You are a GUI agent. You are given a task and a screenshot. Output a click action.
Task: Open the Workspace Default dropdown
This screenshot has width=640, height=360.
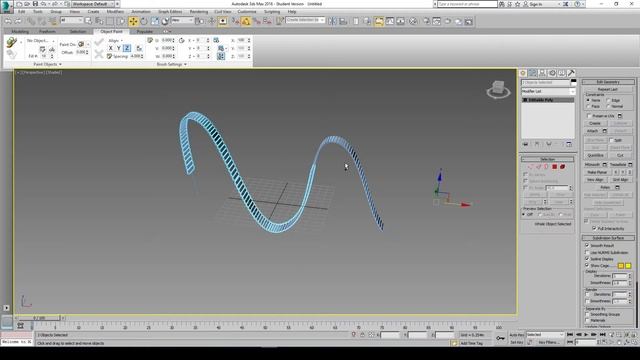pos(93,4)
